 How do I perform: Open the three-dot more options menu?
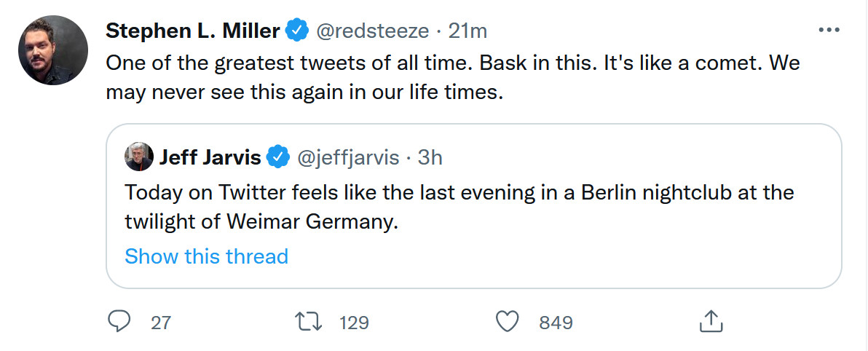pyautogui.click(x=829, y=31)
